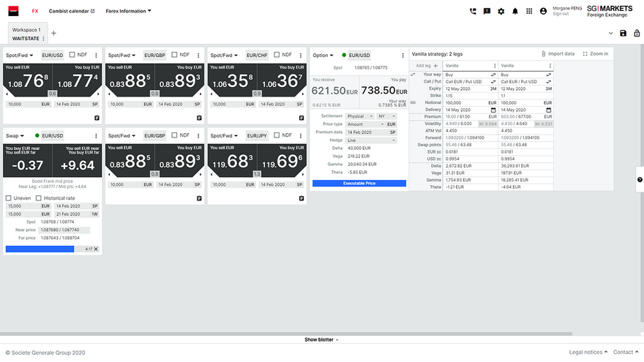This screenshot has width=644, height=362.
Task: Expand the Forex Information dropdown menu
Action: click(x=128, y=11)
